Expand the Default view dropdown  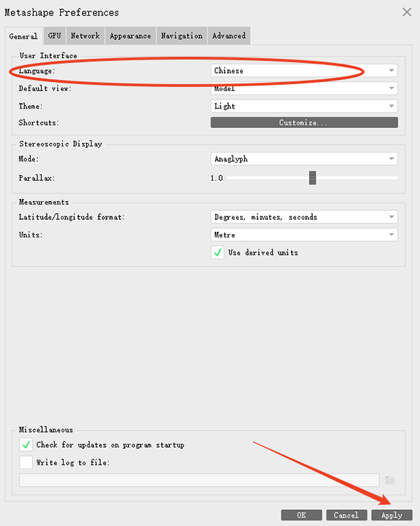point(304,88)
